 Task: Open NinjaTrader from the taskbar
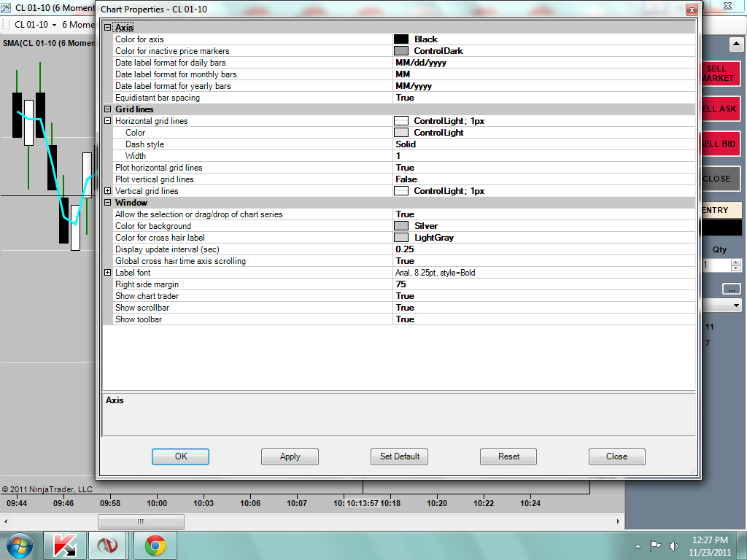pyautogui.click(x=108, y=545)
